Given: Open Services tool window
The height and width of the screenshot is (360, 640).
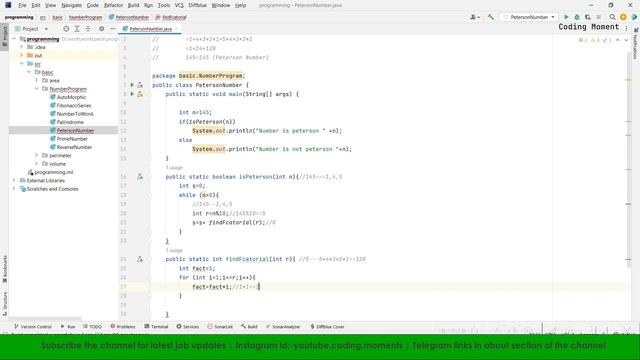Looking at the screenshot, I should (188, 327).
